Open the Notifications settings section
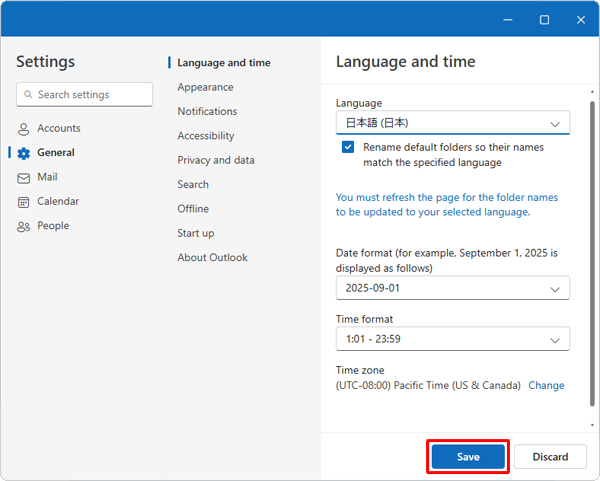 tap(207, 111)
